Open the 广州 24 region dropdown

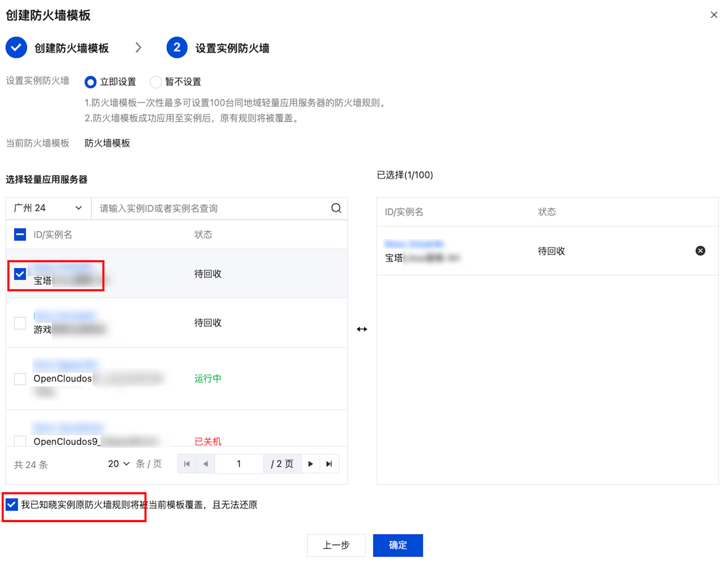(x=48, y=208)
